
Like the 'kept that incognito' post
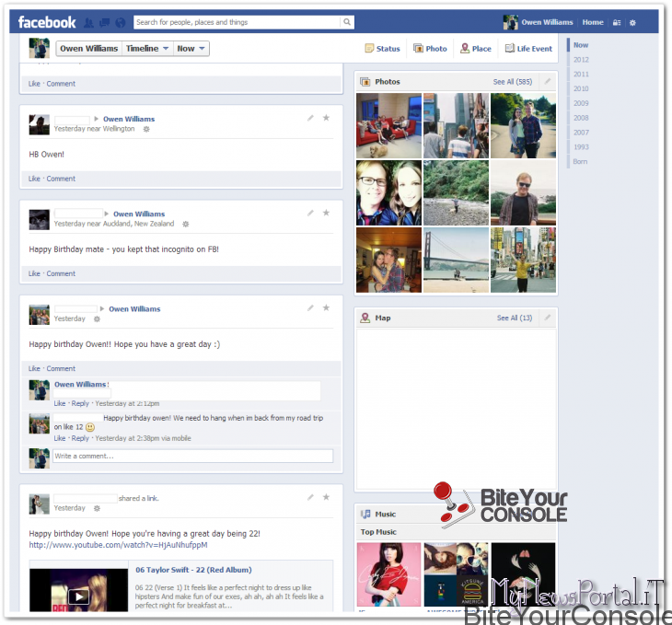(x=34, y=274)
